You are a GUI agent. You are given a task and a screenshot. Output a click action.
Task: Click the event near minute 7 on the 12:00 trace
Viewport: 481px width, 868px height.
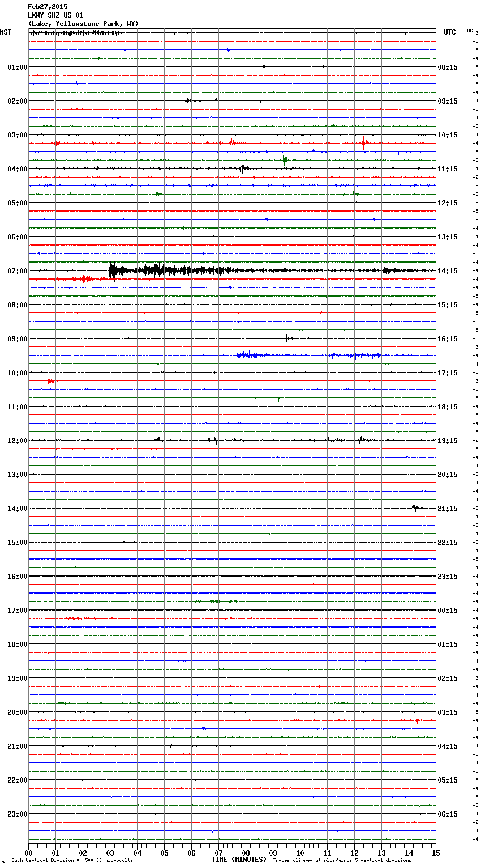point(212,440)
